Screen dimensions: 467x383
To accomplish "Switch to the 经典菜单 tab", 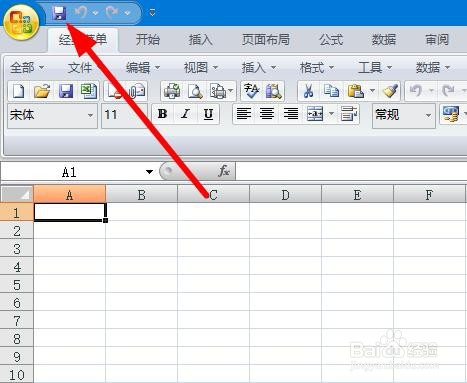I will click(83, 40).
